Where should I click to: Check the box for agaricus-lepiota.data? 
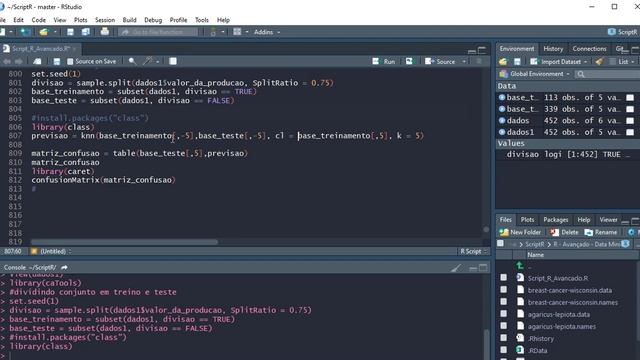[x=504, y=313]
